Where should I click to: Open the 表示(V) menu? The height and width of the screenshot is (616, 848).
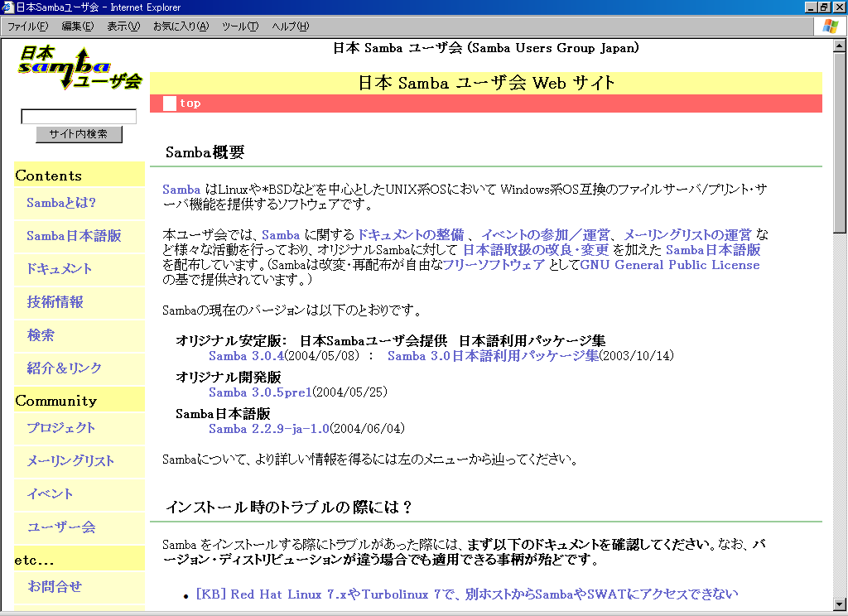coord(123,26)
